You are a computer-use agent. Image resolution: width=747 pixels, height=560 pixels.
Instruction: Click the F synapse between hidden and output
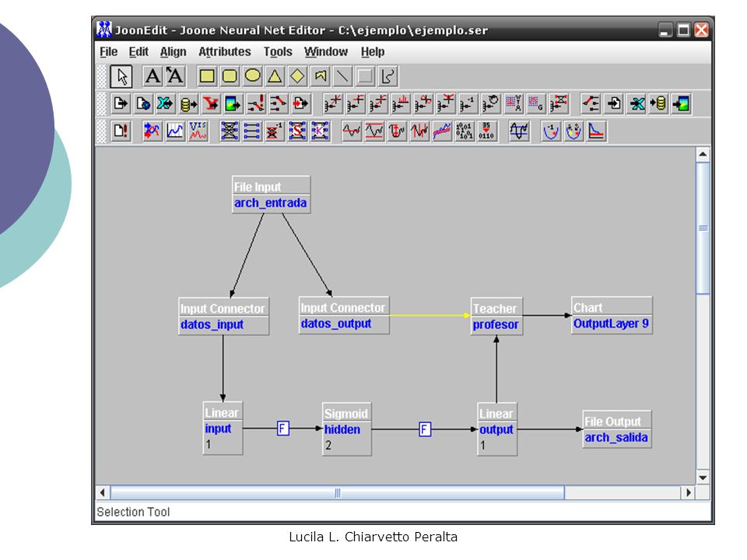pos(425,429)
